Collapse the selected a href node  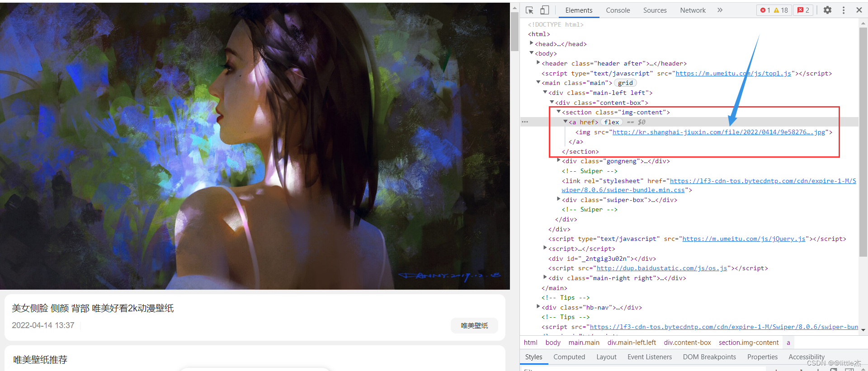pyautogui.click(x=566, y=122)
